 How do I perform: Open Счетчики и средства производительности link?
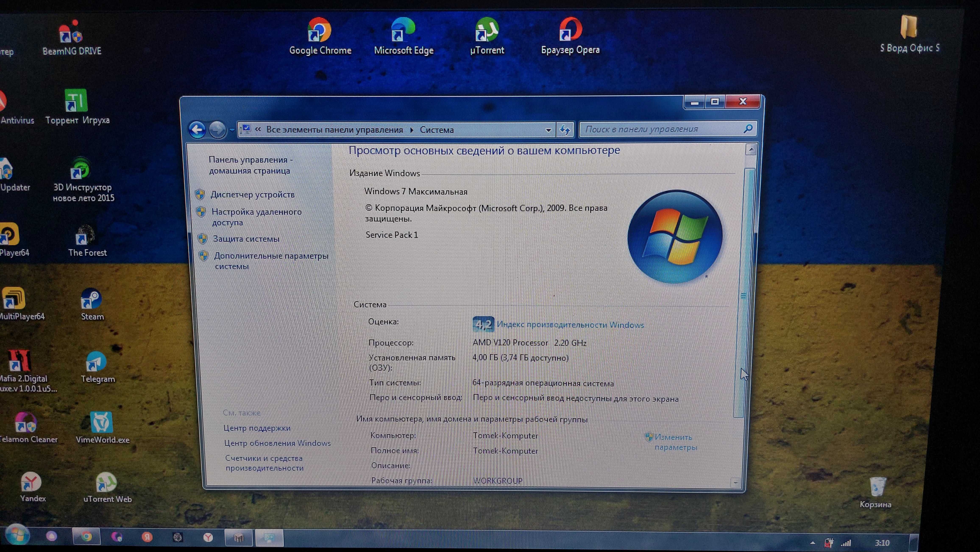[x=264, y=463]
